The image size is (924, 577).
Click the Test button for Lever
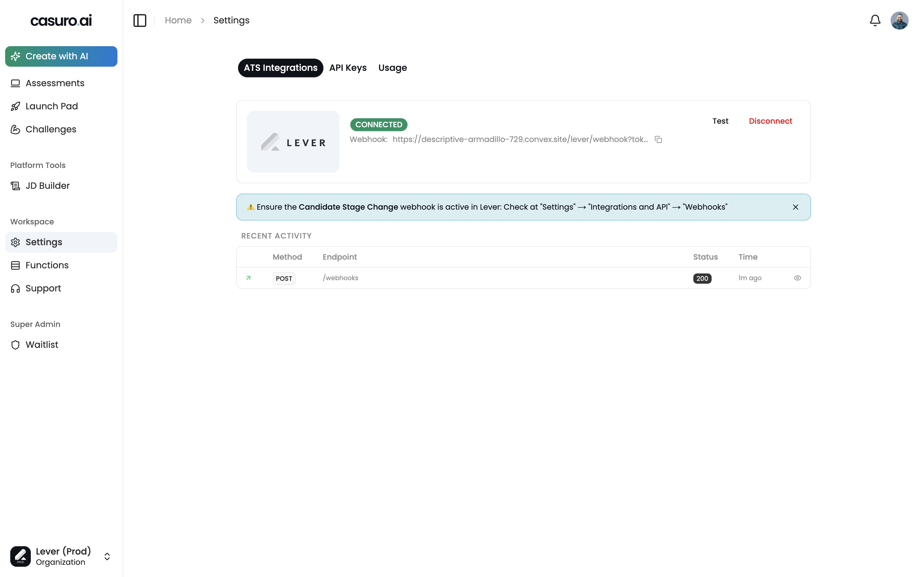(x=720, y=121)
